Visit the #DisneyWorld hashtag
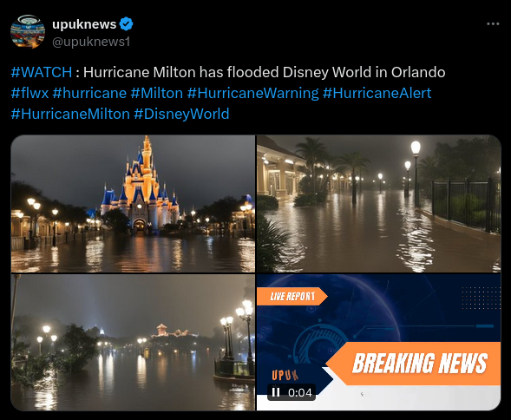Screen dimensions: 511x420 coord(181,114)
